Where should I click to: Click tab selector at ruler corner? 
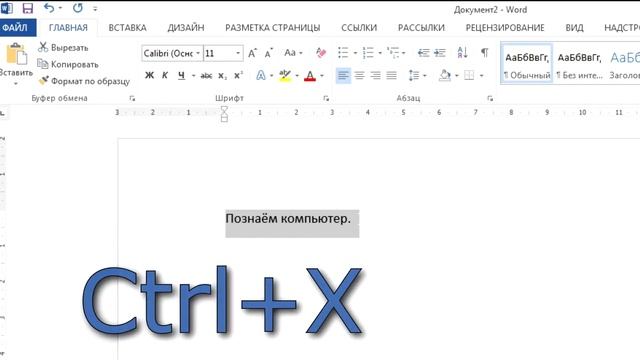click(x=3, y=113)
